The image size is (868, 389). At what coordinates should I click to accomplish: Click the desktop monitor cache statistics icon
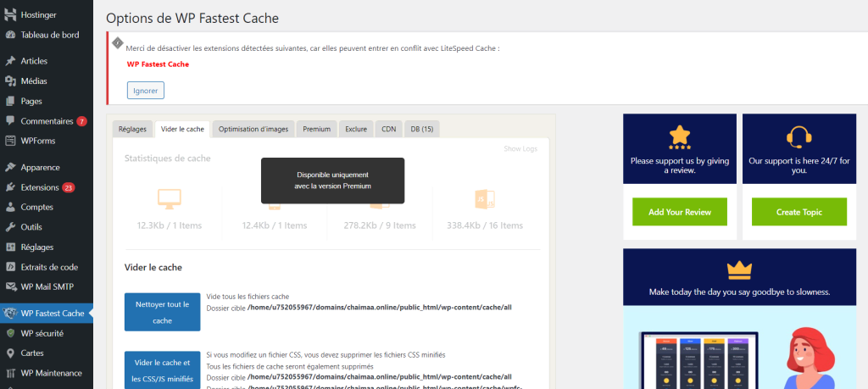[169, 199]
